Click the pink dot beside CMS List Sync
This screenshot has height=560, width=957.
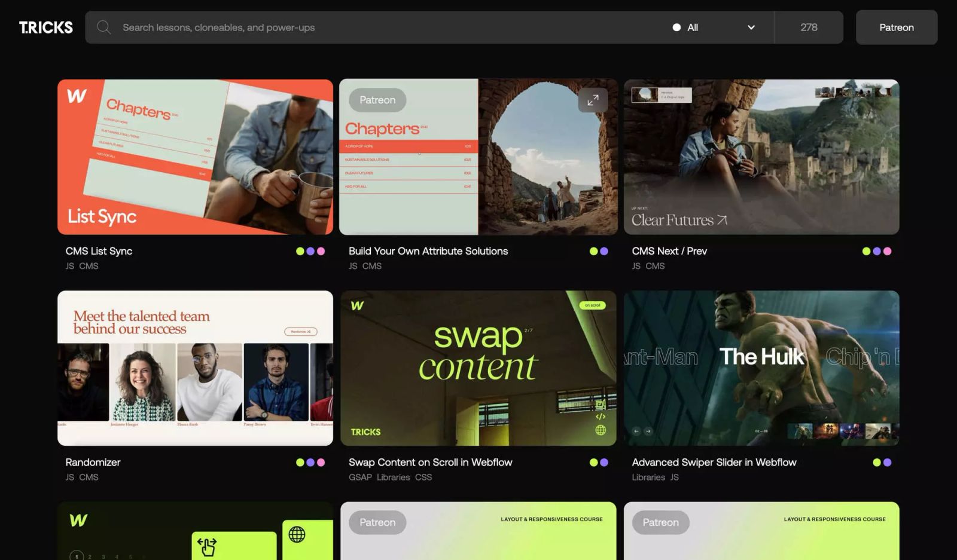321,252
